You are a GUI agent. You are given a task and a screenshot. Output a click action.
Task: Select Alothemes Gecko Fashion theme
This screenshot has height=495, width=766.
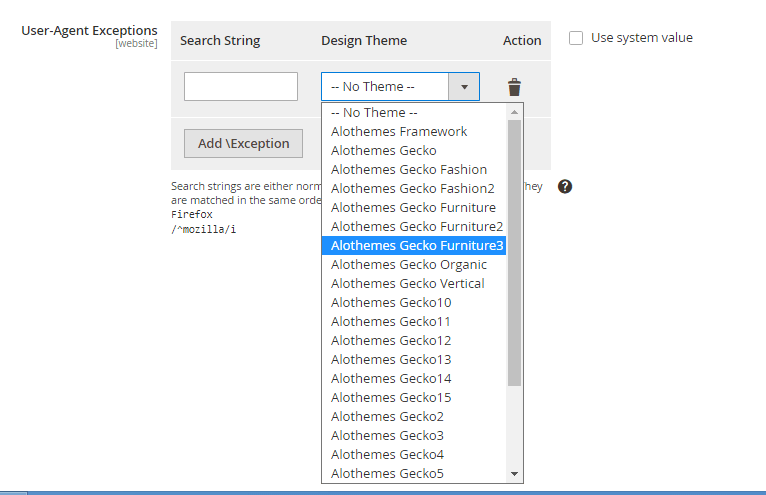click(x=409, y=170)
